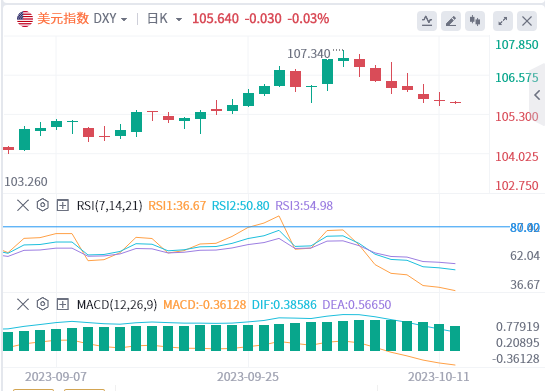Click the 102.750 price axis label

tap(517, 186)
